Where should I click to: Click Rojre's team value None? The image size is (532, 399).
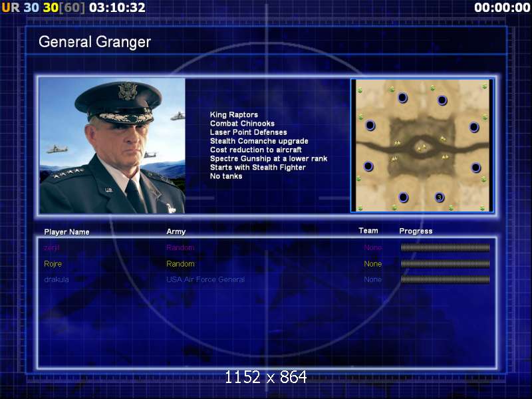point(372,263)
